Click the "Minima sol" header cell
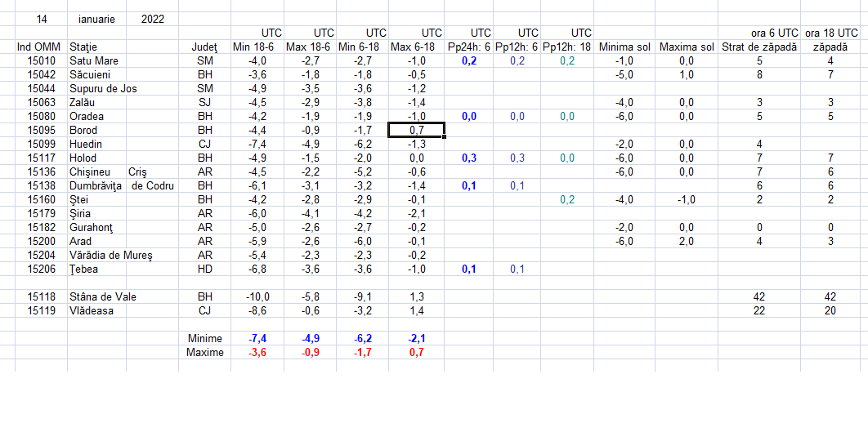Image resolution: width=868 pixels, height=441 pixels. click(x=624, y=47)
